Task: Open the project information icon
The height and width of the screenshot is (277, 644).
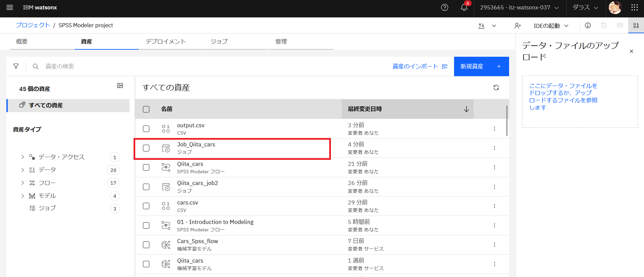Action: (x=588, y=26)
